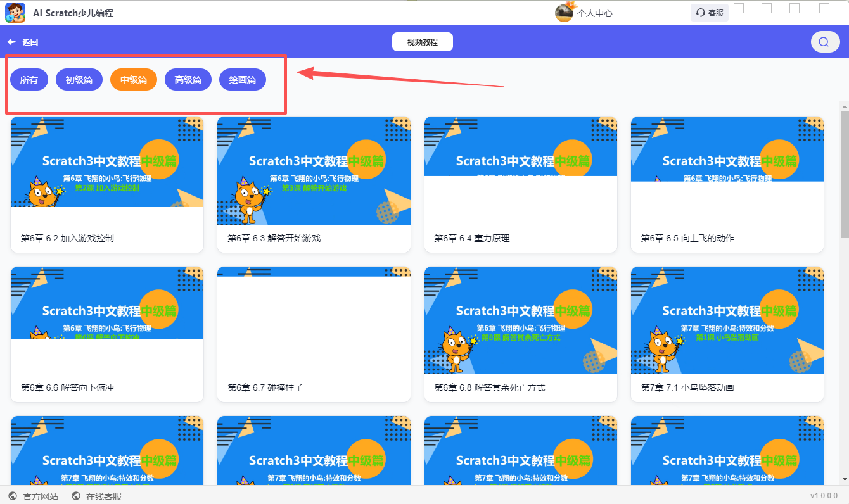Open lesson 第6章 6.4 重力原理
Viewport: 849px width, 504px height.
point(520,183)
